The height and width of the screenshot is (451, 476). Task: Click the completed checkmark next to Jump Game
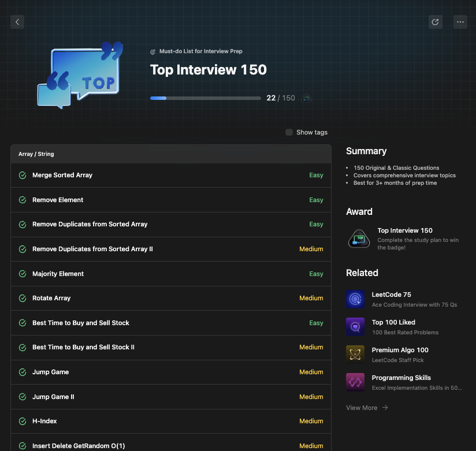tap(23, 372)
